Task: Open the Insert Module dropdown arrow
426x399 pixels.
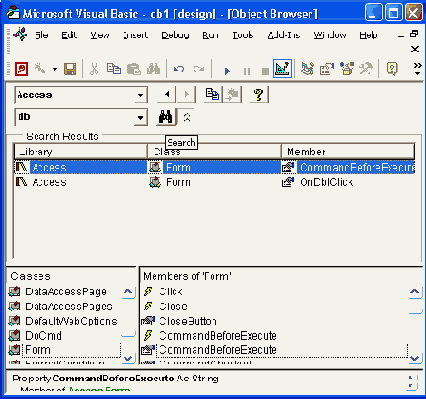Action: click(55, 69)
